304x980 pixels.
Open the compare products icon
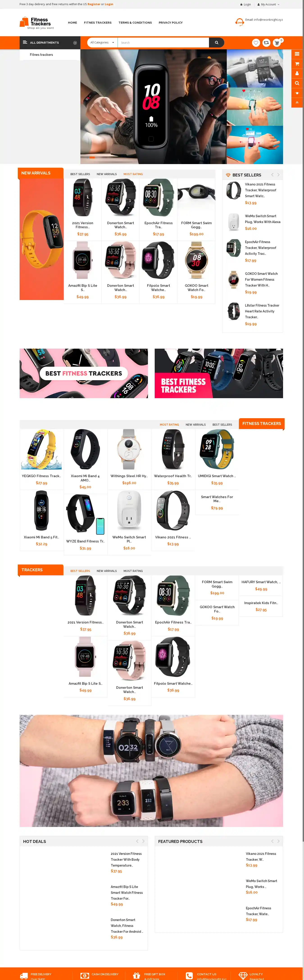266,43
